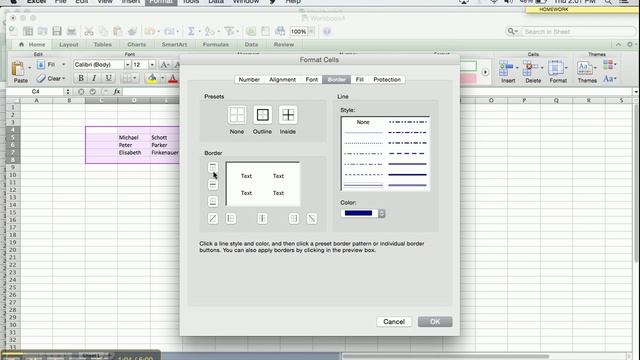Click the AutoSum sigma icon
Image resolution: width=640 pixels, height=360 pixels.
point(191,31)
